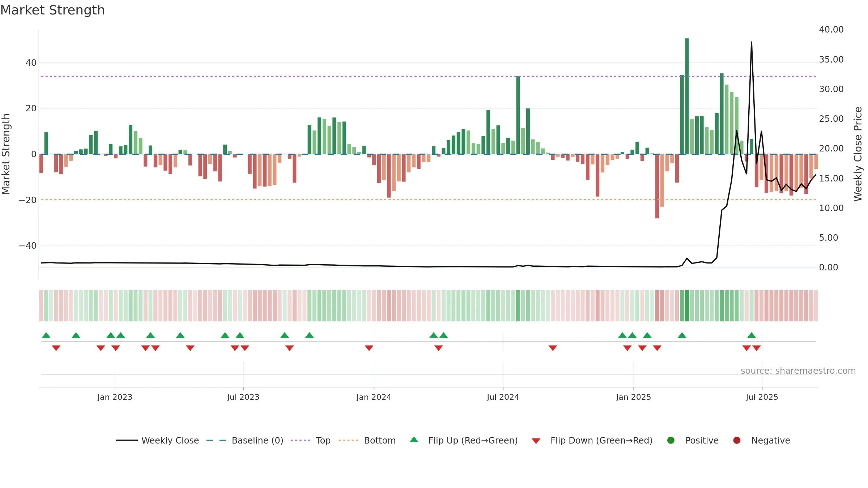The width and height of the screenshot is (868, 488).
Task: Click the 0.00 right-axis price label
Action: click(x=829, y=267)
